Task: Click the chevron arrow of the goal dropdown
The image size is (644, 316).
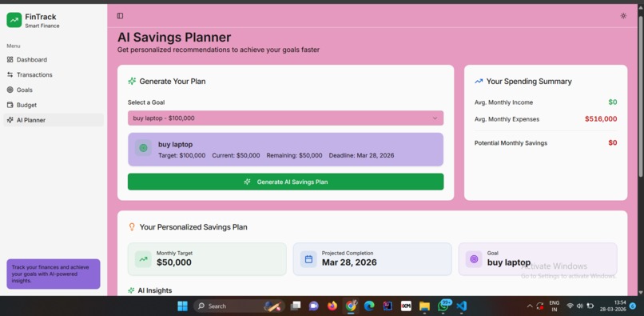Action: [435, 118]
